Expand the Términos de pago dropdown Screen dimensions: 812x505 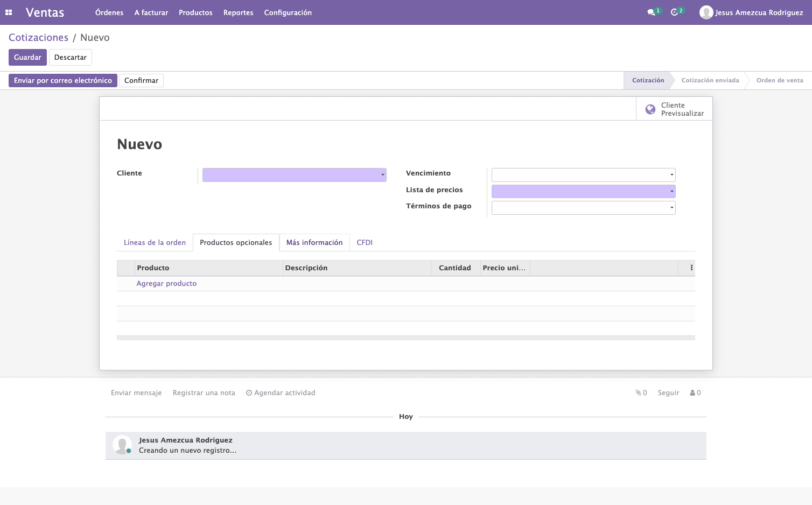pos(671,208)
